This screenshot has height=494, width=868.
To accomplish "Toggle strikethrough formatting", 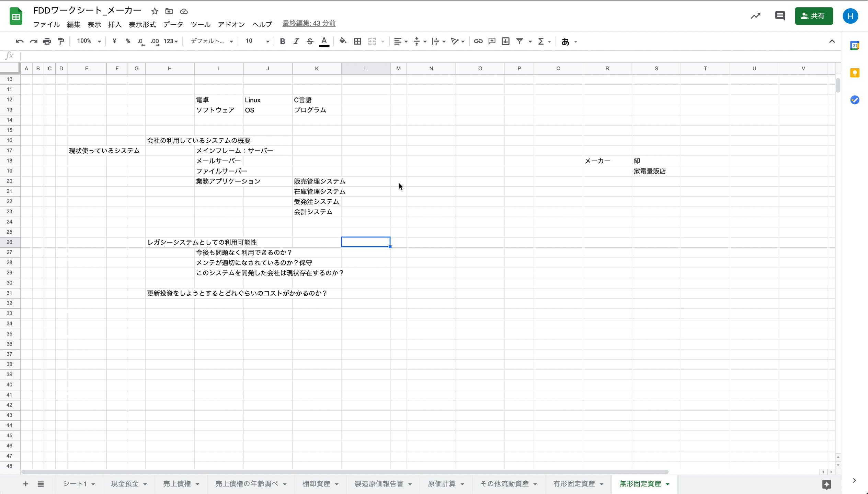I will (309, 41).
